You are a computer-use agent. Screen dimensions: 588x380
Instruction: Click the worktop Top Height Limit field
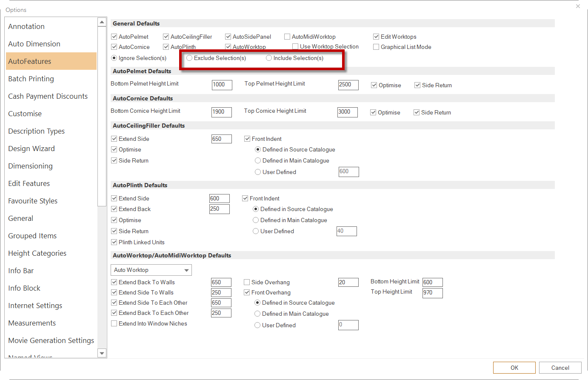(433, 293)
